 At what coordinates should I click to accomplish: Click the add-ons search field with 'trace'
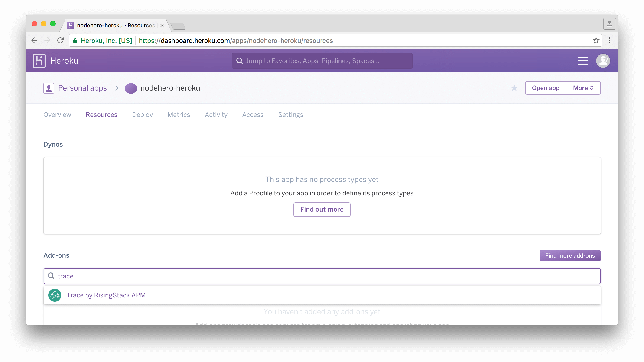tap(322, 276)
